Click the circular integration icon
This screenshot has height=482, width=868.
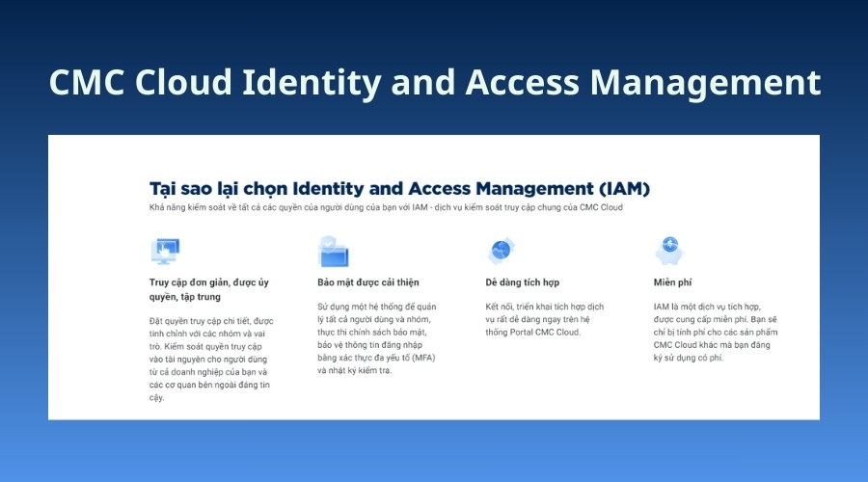point(502,251)
